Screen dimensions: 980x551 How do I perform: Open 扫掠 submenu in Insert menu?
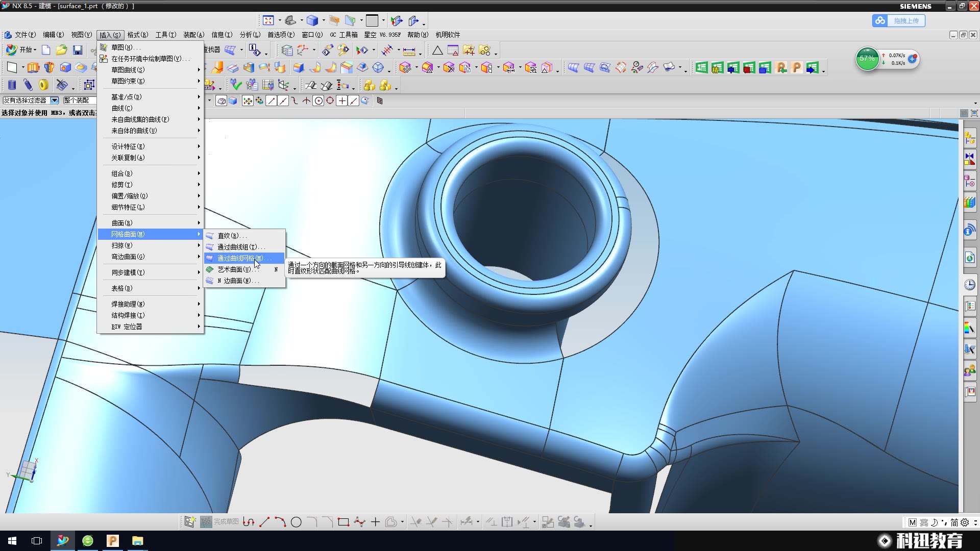click(x=122, y=245)
